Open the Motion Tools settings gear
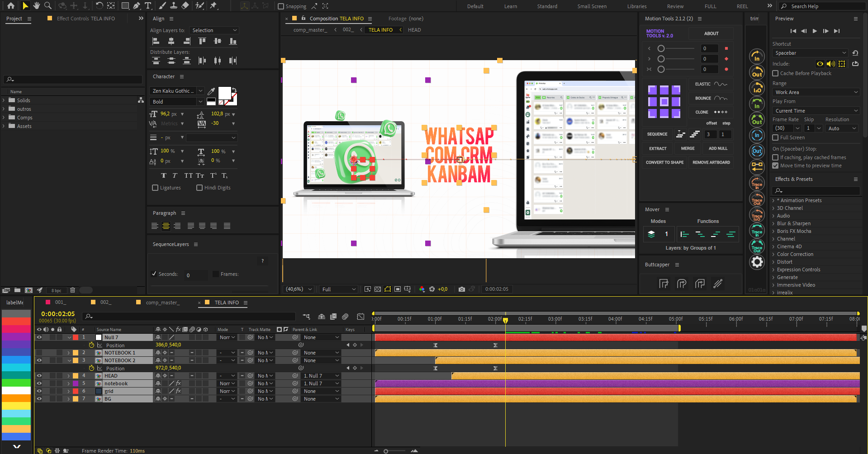 [x=757, y=262]
